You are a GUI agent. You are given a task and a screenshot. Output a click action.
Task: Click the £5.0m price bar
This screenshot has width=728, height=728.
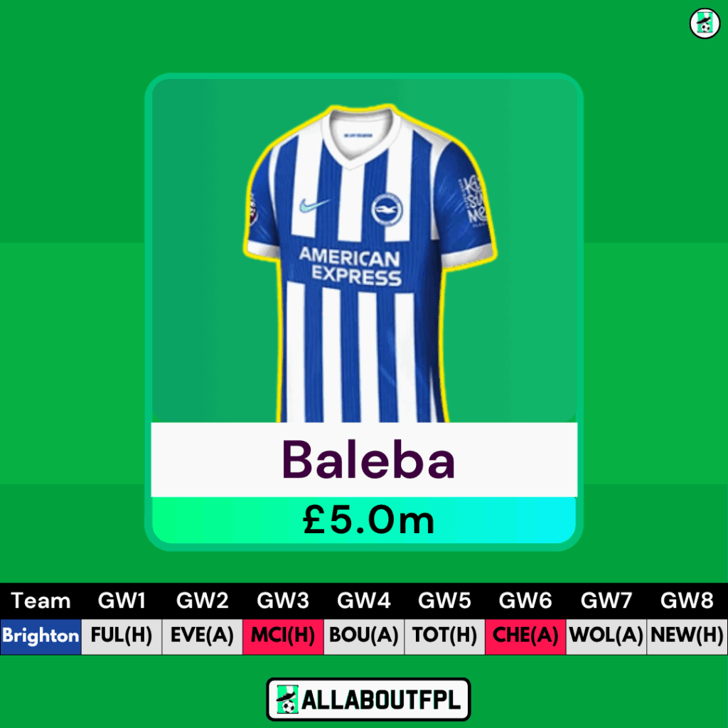(x=364, y=520)
